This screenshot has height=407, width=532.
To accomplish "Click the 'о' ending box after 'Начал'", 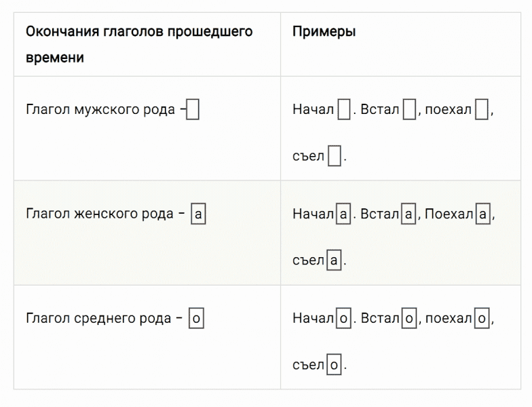I will tap(344, 318).
